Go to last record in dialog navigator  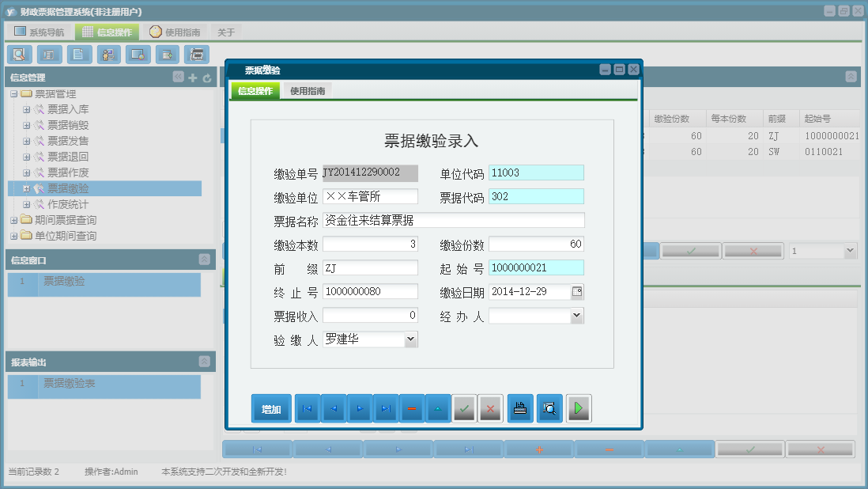click(x=386, y=409)
